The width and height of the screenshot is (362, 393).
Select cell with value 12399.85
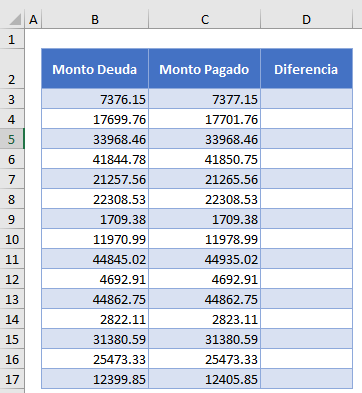[95, 379]
